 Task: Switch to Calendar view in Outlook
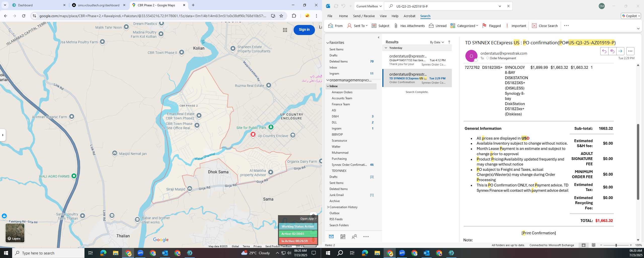[343, 237]
